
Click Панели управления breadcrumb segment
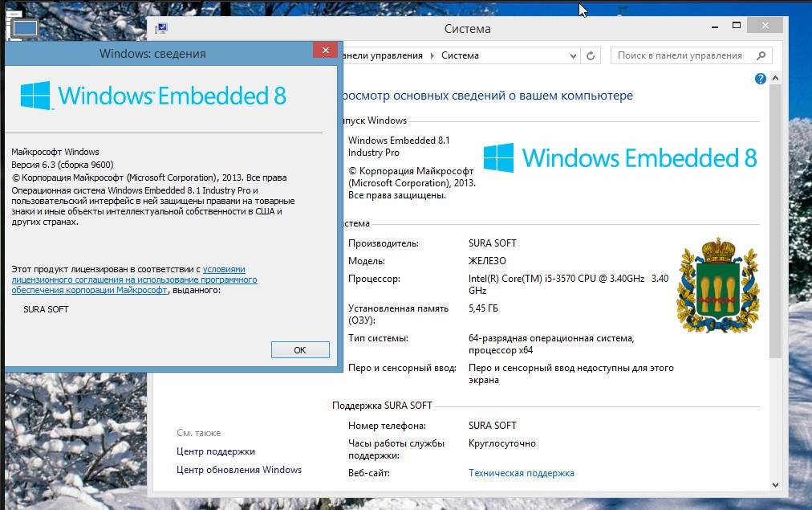pos(382,55)
